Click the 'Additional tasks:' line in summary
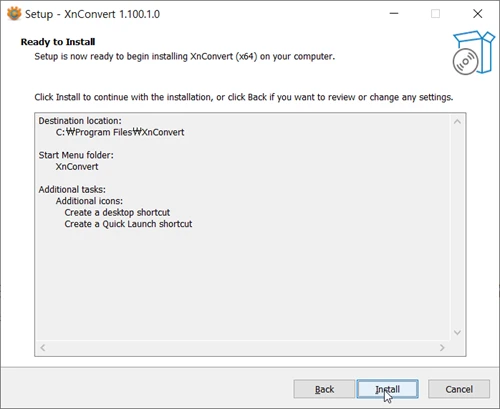Viewport: 500px width, 409px height. tap(72, 189)
